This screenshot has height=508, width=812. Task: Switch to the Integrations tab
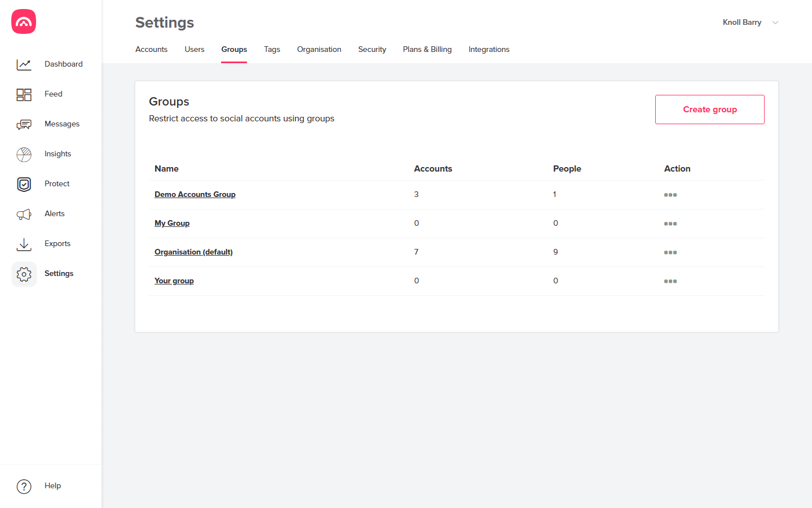coord(489,49)
